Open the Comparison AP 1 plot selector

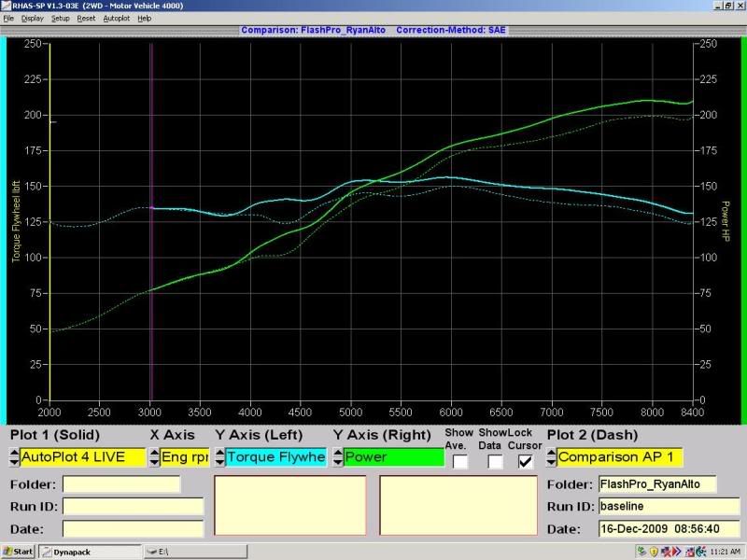tap(621, 457)
